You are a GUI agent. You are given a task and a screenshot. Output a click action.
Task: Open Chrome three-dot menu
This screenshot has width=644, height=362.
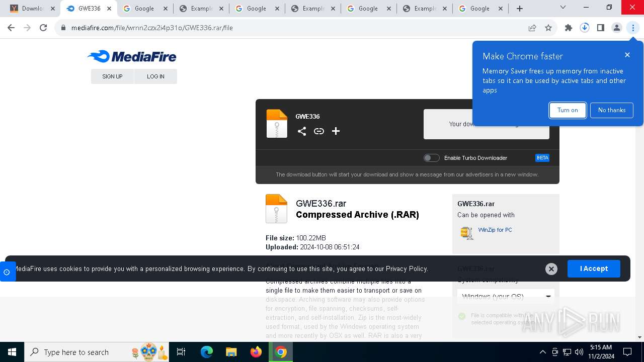click(633, 28)
